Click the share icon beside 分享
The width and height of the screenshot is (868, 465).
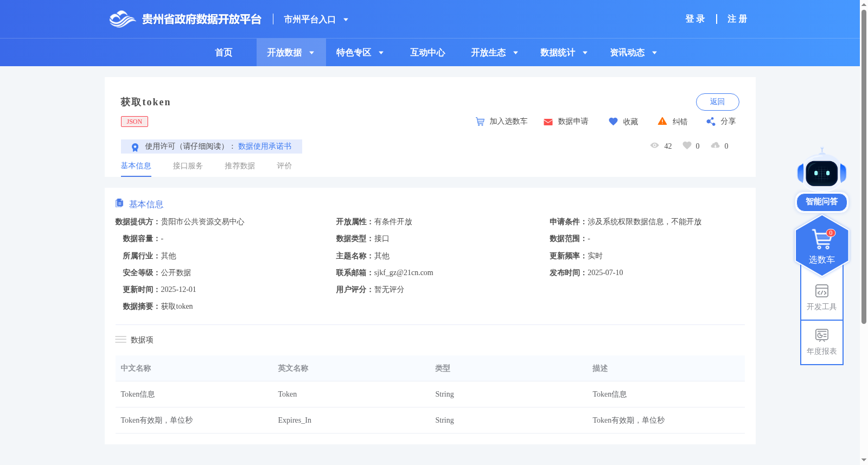tap(711, 122)
